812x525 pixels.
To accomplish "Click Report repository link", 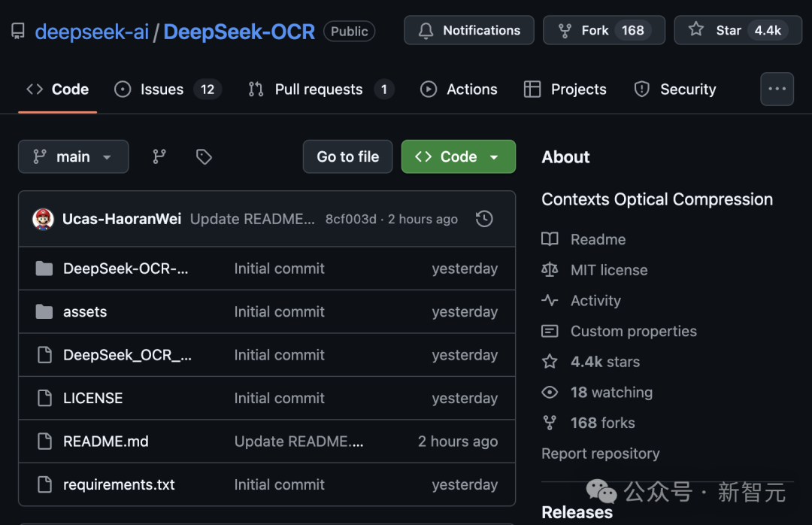I will coord(600,454).
